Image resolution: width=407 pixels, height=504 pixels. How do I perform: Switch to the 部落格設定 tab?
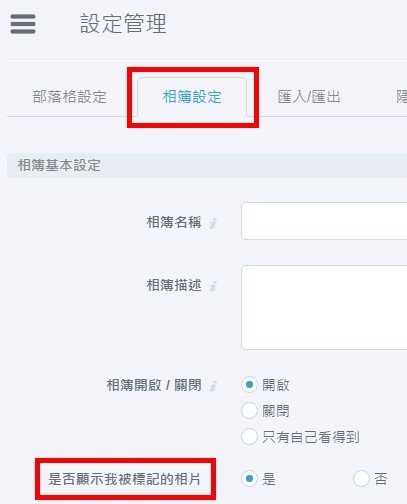tap(69, 97)
